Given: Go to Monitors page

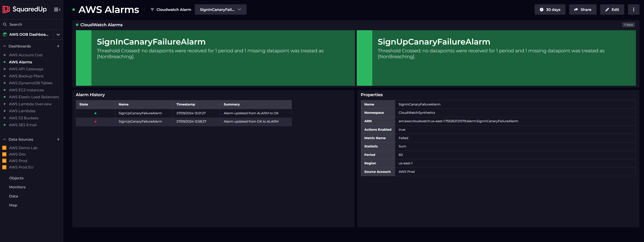Looking at the screenshot, I should pos(17,187).
